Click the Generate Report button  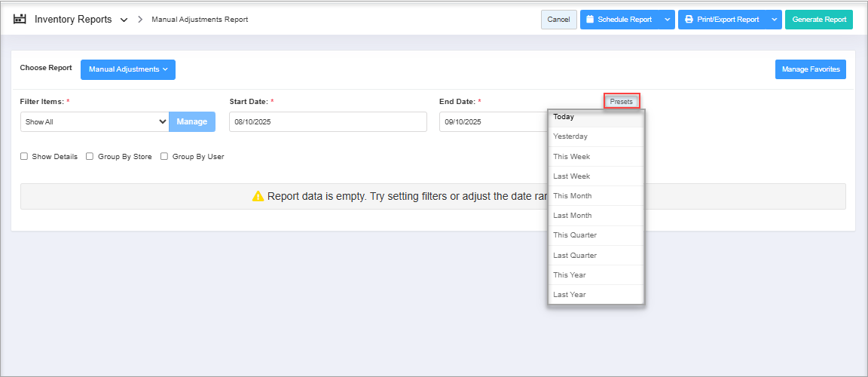(819, 20)
